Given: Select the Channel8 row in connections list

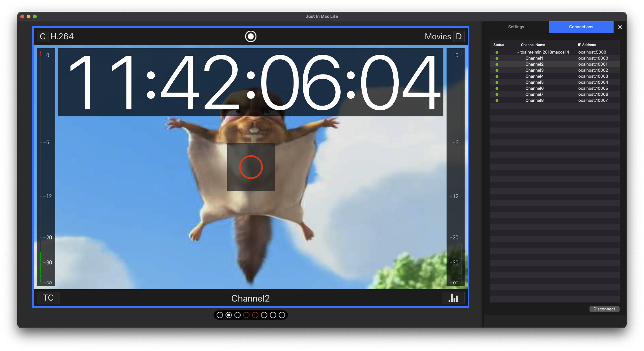Looking at the screenshot, I should tap(555, 101).
